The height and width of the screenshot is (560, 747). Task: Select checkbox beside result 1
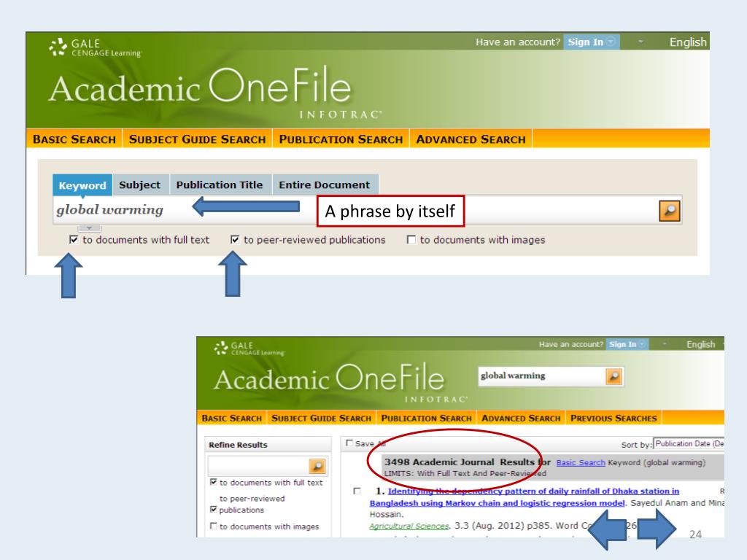pos(357,491)
